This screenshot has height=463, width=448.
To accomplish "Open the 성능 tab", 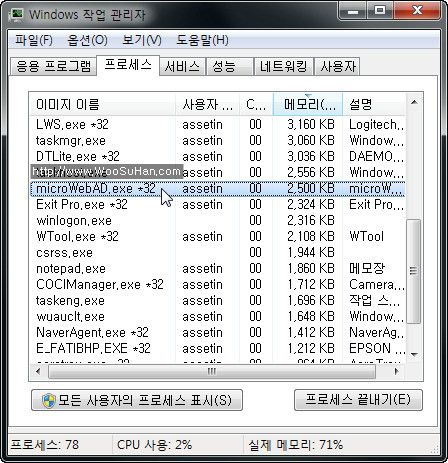I will 229,67.
